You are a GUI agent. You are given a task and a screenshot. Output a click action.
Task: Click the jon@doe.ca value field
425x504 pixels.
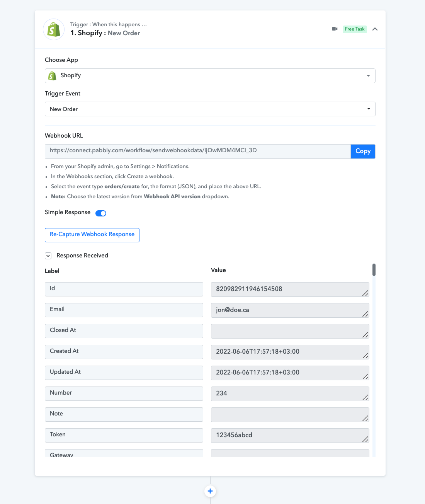click(290, 310)
